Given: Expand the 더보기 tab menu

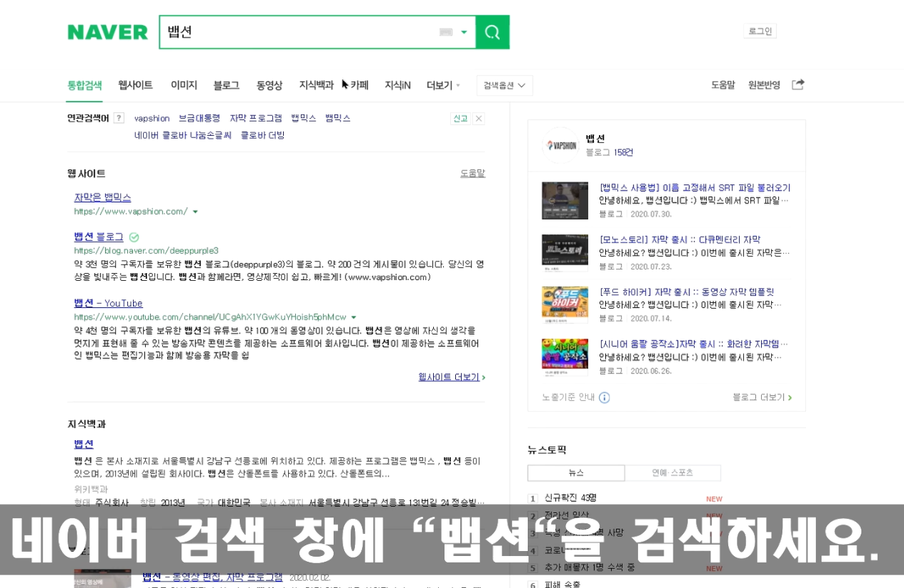Looking at the screenshot, I should 443,85.
